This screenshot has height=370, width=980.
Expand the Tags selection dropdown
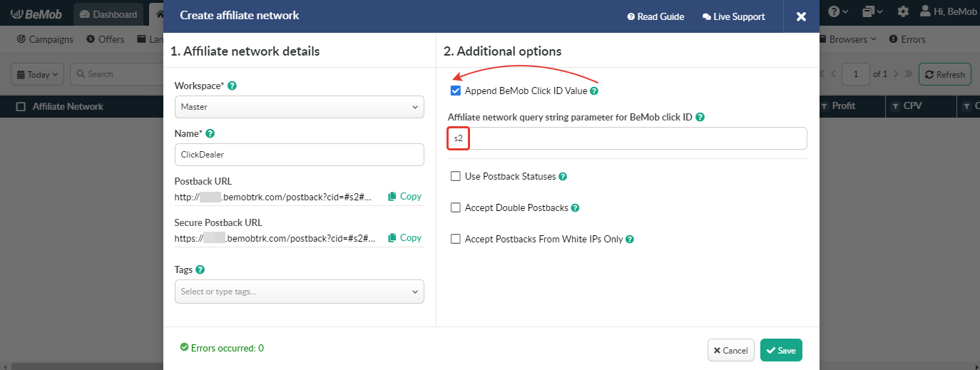[x=299, y=292]
